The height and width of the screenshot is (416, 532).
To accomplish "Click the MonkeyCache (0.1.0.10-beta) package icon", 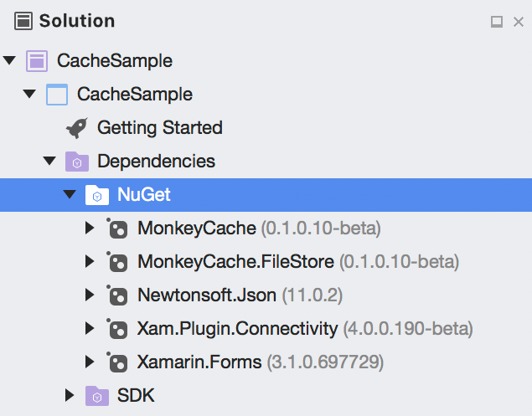I will coord(117,229).
